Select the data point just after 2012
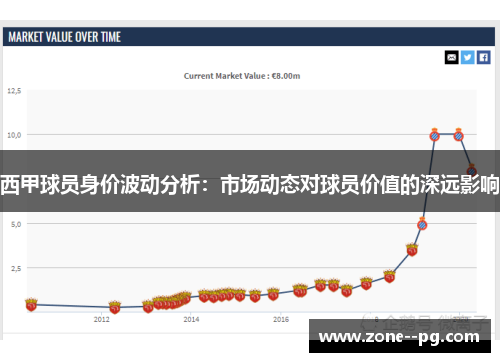The width and height of the screenshot is (500, 362). pos(115,307)
